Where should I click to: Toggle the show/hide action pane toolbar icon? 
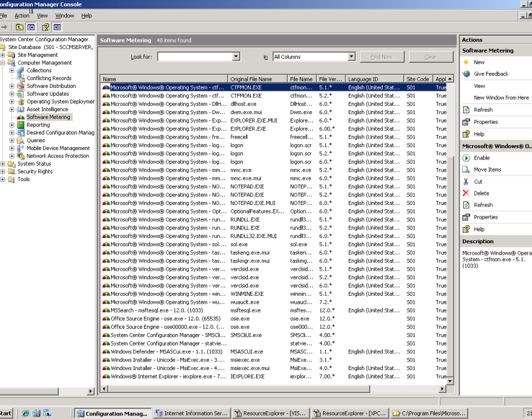pos(57,27)
